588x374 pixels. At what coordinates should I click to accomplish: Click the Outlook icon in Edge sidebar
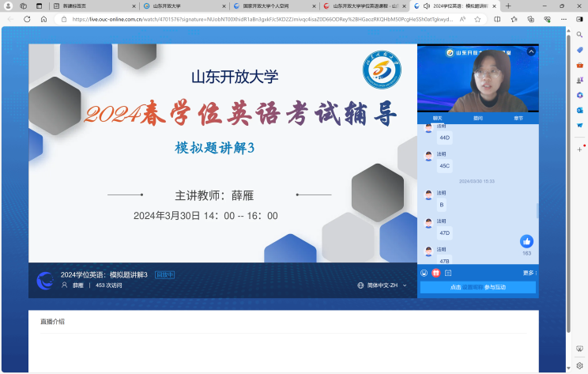[x=580, y=110]
